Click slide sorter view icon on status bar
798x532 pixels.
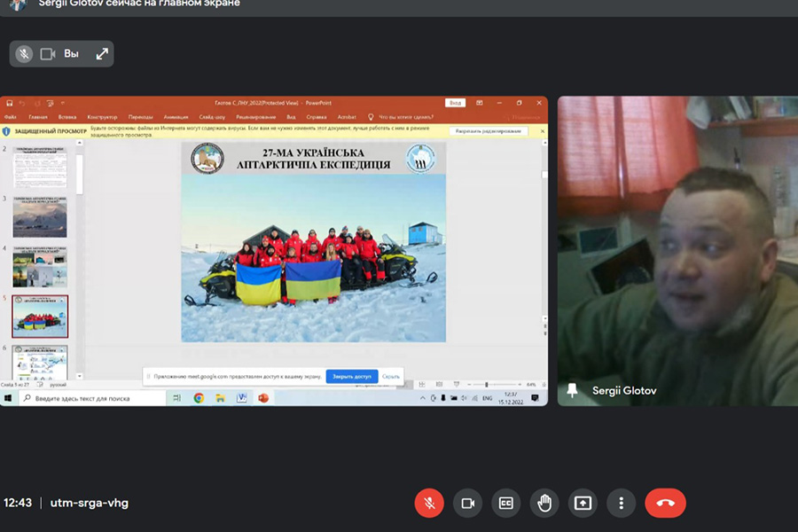(422, 384)
